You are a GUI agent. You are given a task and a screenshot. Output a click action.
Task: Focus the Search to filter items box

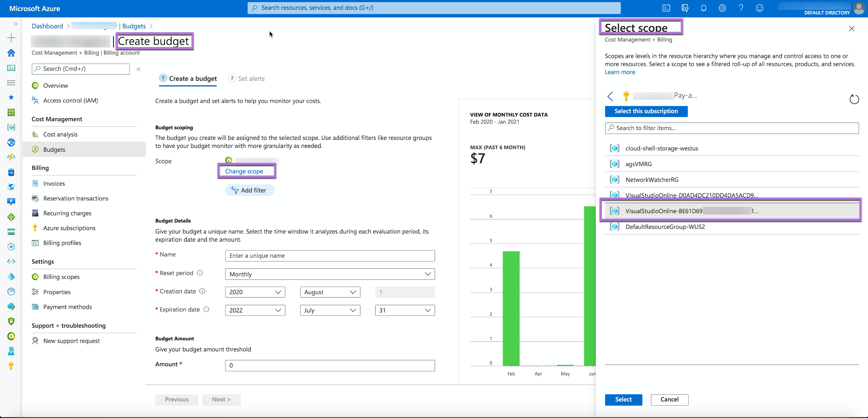(x=732, y=128)
